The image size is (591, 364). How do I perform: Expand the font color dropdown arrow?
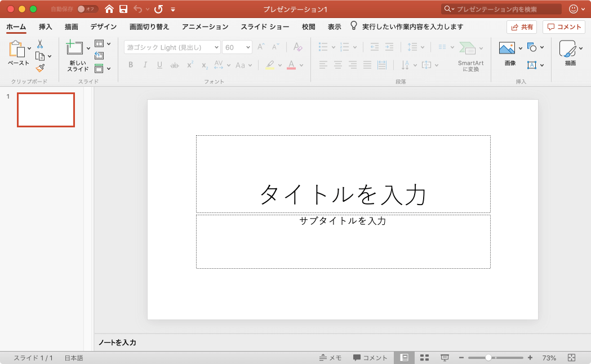pyautogui.click(x=301, y=65)
